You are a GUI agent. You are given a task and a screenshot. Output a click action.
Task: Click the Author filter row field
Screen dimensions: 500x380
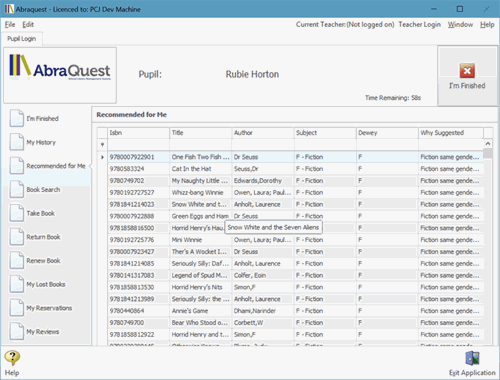click(263, 144)
